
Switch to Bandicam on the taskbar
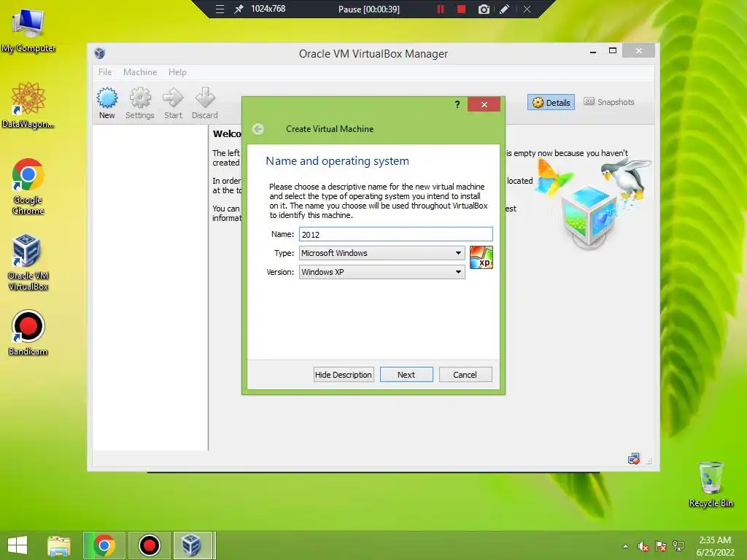(149, 545)
